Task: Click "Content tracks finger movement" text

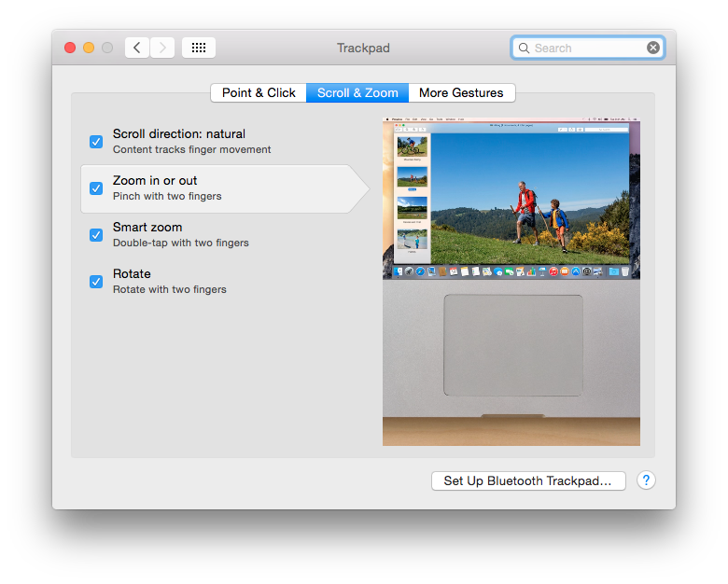Action: click(191, 149)
